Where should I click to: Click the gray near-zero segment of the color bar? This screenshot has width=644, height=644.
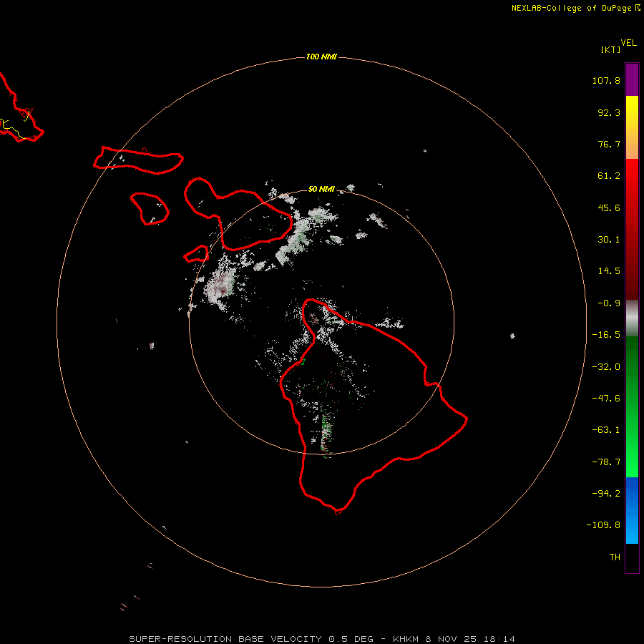632,318
